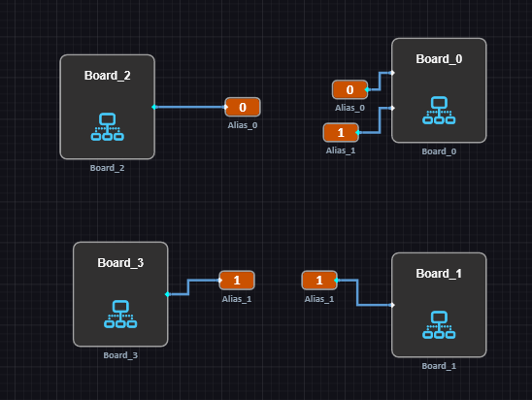Select the orange 1 alias connected to Board_0
The height and width of the screenshot is (400, 532).
[x=341, y=132]
